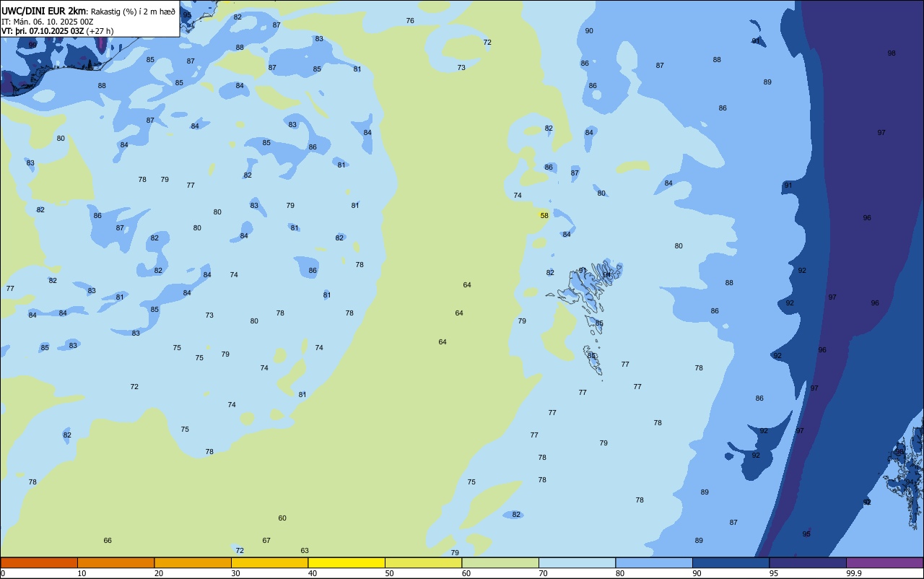Click the map value 63 near the bottom
Image resolution: width=924 pixels, height=579 pixels.
pos(305,550)
